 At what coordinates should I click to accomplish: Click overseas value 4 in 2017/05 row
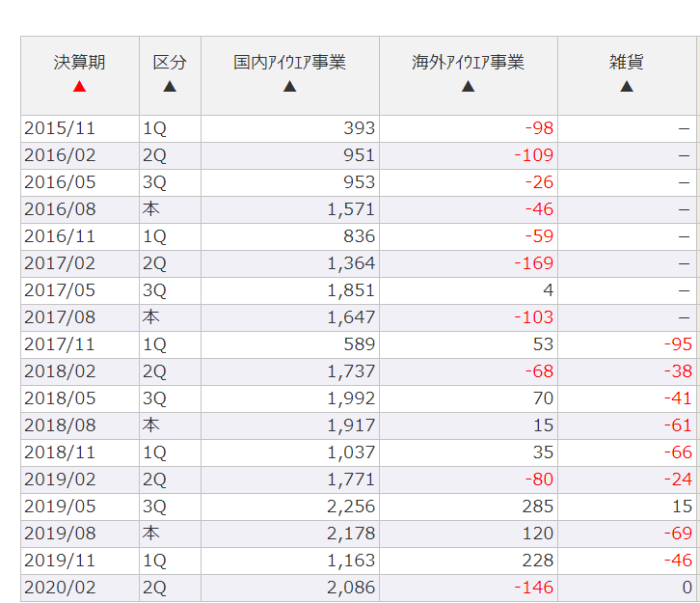click(549, 290)
